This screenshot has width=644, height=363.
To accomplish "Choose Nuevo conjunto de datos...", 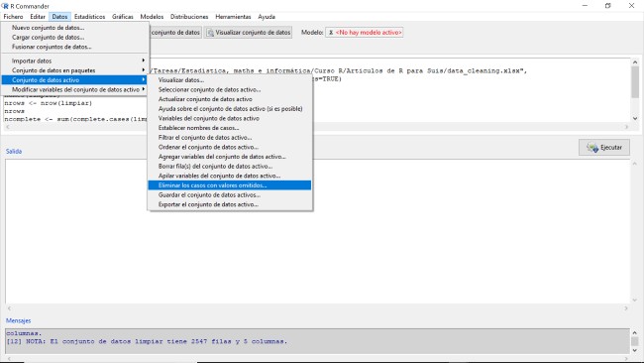I will (75, 28).
